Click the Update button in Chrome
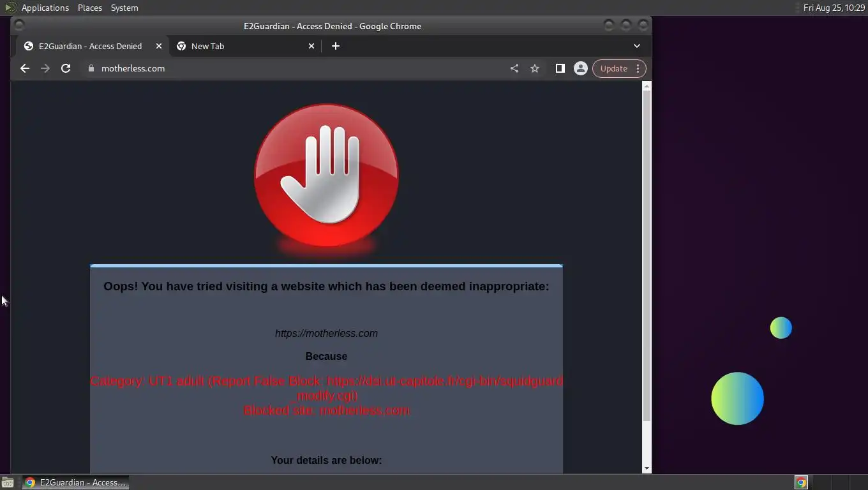Viewport: 868px width, 490px height. [614, 68]
